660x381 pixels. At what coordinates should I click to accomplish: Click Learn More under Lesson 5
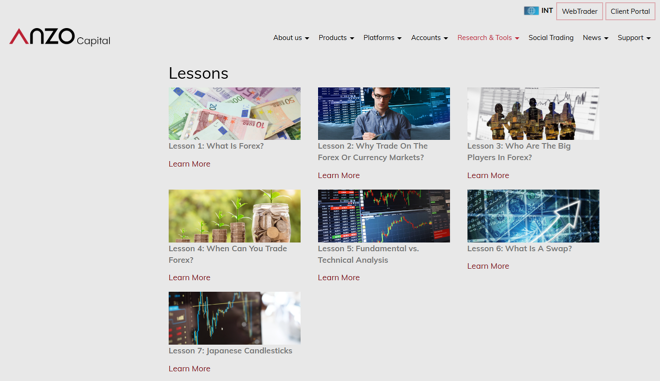click(x=338, y=277)
